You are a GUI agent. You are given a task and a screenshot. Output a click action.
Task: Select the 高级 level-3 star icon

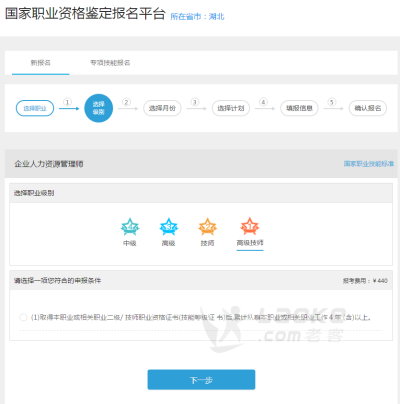point(169,227)
